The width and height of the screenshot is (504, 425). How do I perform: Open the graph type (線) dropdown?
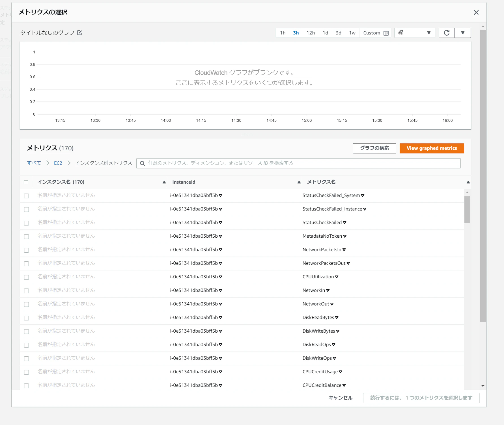[x=415, y=33]
